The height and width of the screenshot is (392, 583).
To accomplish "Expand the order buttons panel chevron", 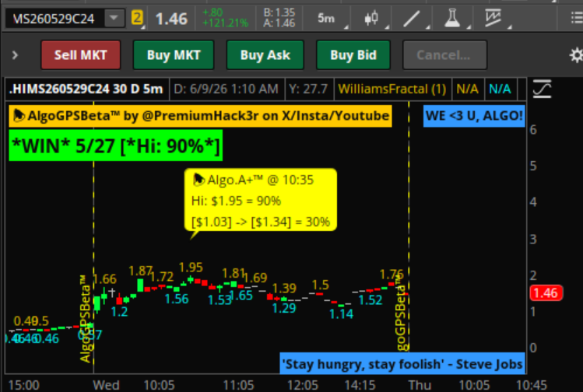I will [x=15, y=55].
